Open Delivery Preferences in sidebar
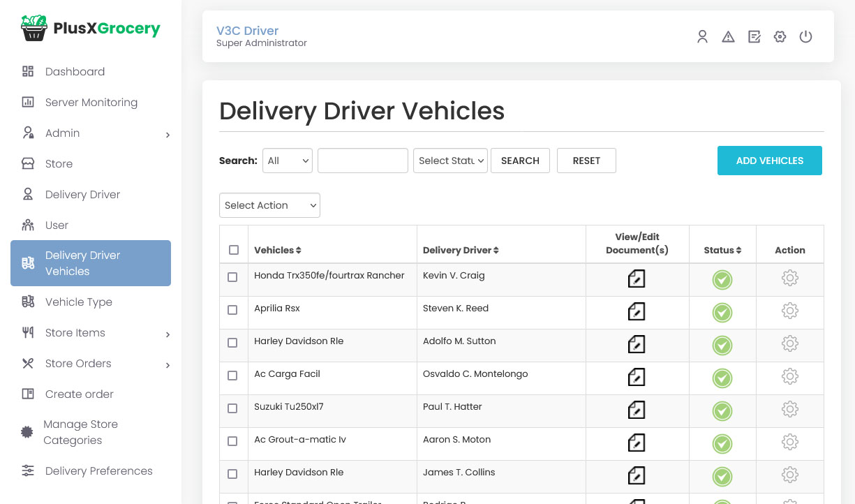This screenshot has height=504, width=855. pyautogui.click(x=98, y=470)
